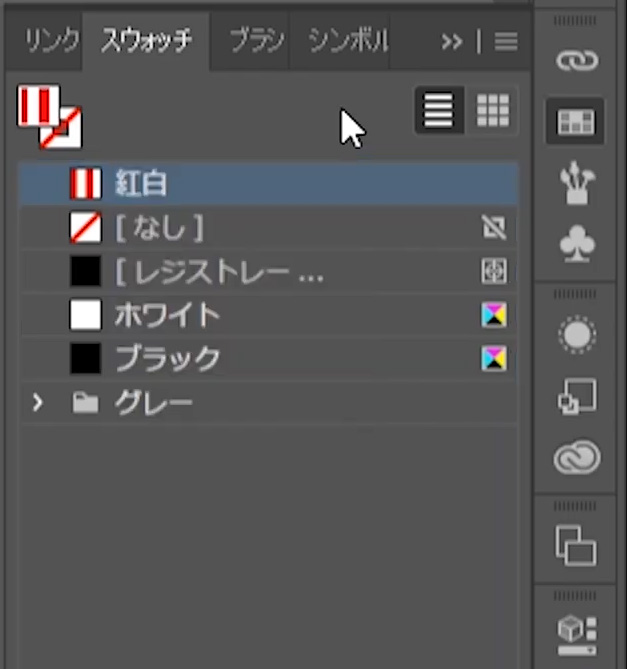Select the ホワイト swatch

point(269,315)
